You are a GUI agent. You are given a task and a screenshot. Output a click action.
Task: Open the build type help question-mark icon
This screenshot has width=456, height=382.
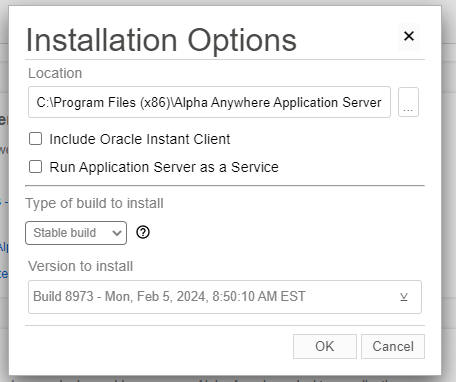(143, 232)
